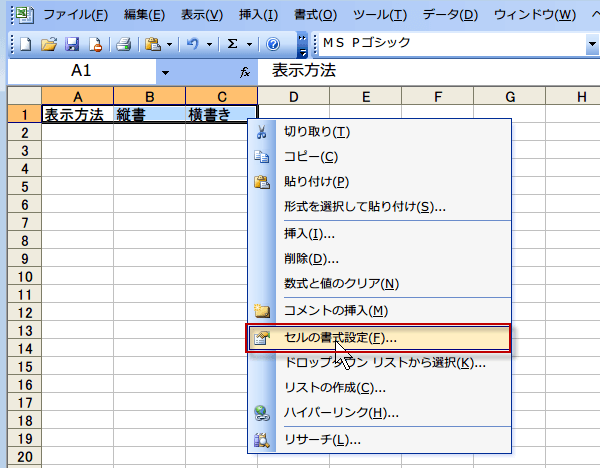
Task: Select column D header
Action: [x=293, y=96]
